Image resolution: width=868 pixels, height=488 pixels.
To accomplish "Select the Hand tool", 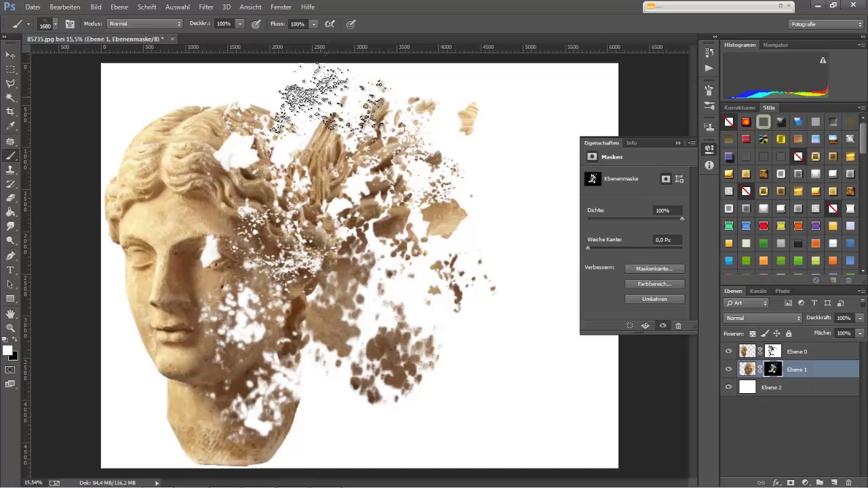I will (x=10, y=314).
